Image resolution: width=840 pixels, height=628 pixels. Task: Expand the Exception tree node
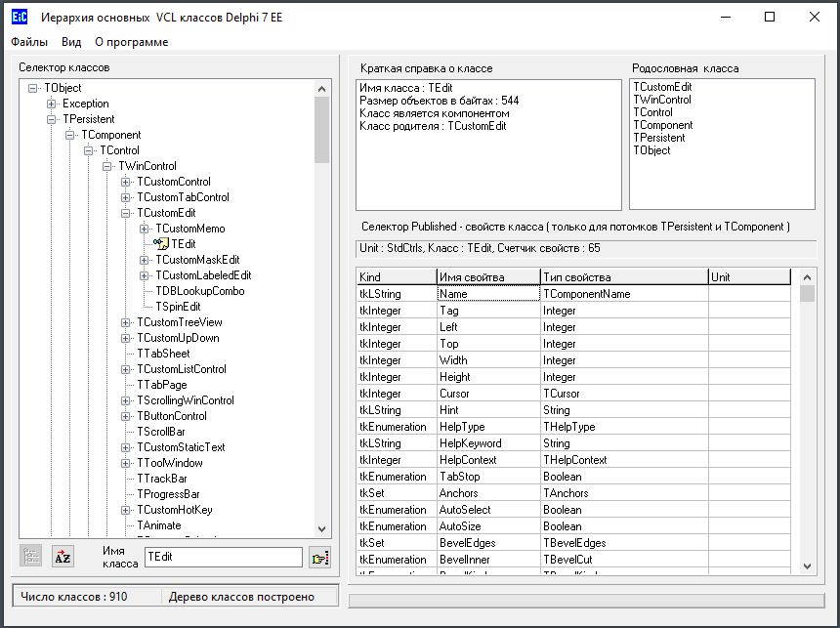[x=52, y=104]
